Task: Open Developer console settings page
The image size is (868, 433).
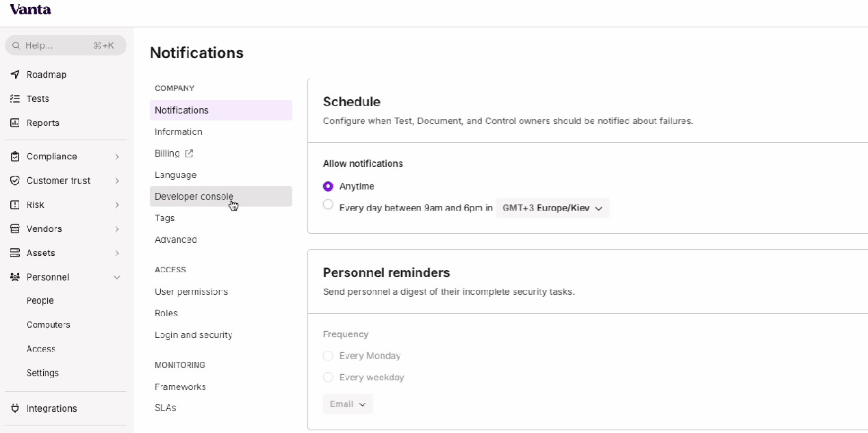Action: coord(194,196)
